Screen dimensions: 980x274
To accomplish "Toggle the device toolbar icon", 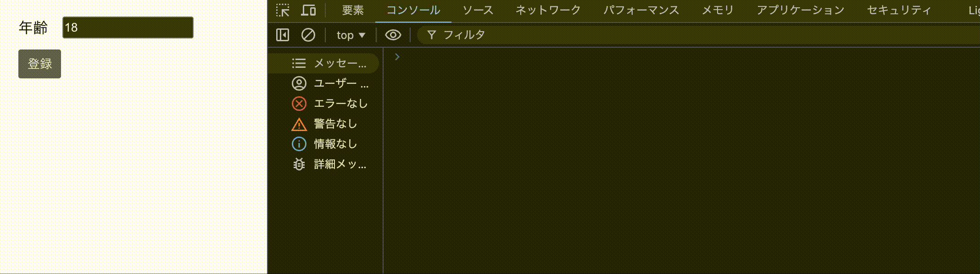I will click(x=308, y=10).
